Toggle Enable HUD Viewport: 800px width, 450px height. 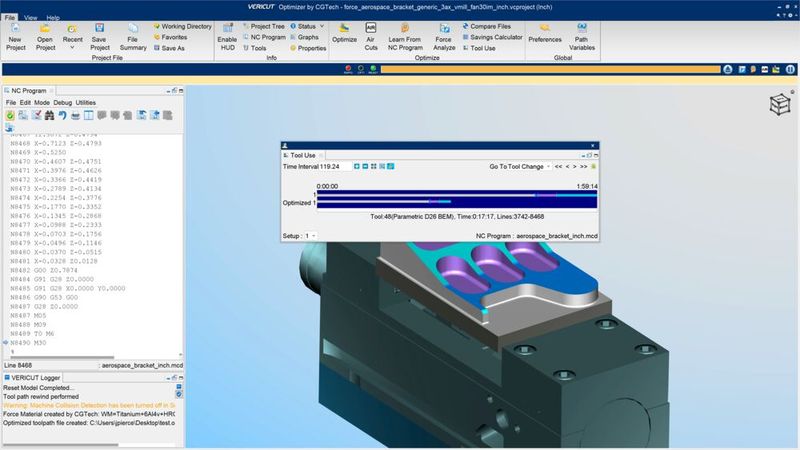(x=227, y=37)
